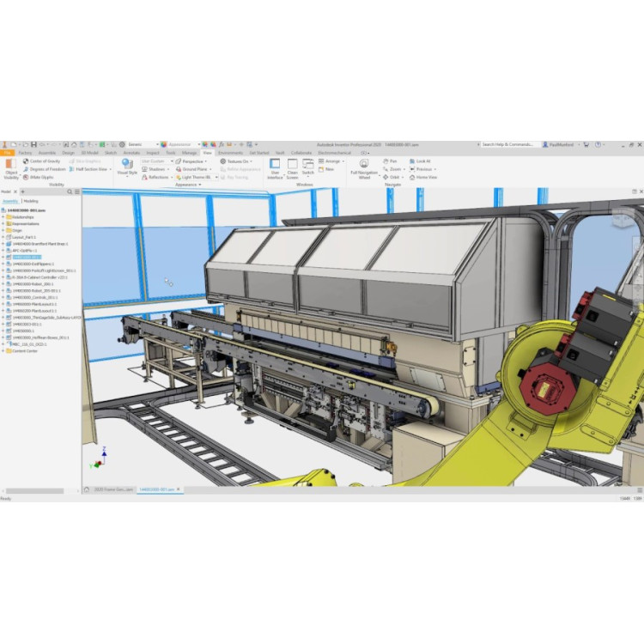Click the File menu button
Image resolution: width=644 pixels, height=644 pixels.
(7, 152)
